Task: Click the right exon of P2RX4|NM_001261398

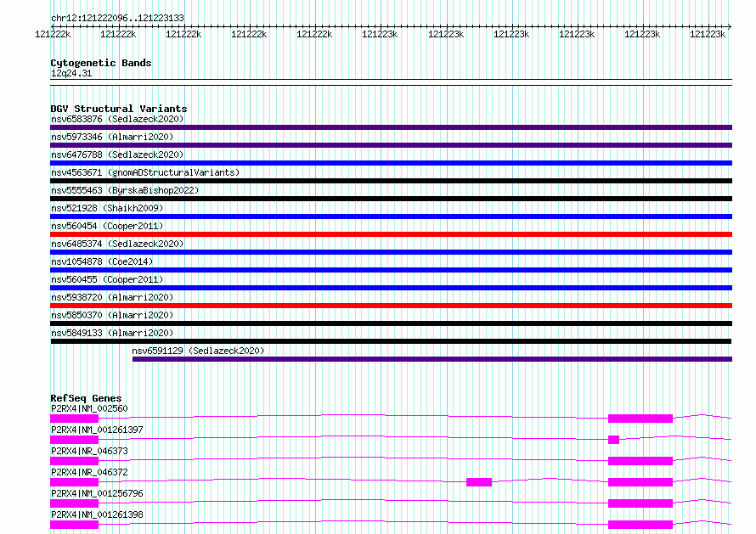Action: pos(640,525)
